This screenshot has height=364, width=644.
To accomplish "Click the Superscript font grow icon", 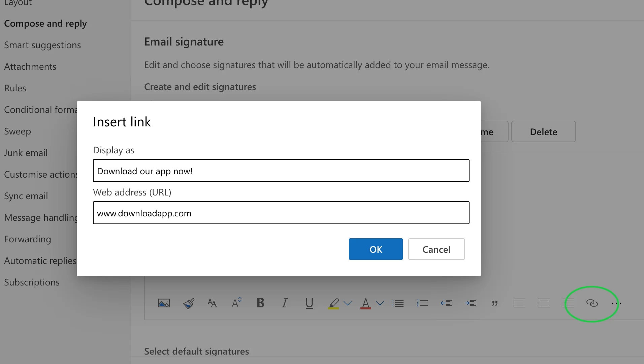I will pyautogui.click(x=236, y=303).
